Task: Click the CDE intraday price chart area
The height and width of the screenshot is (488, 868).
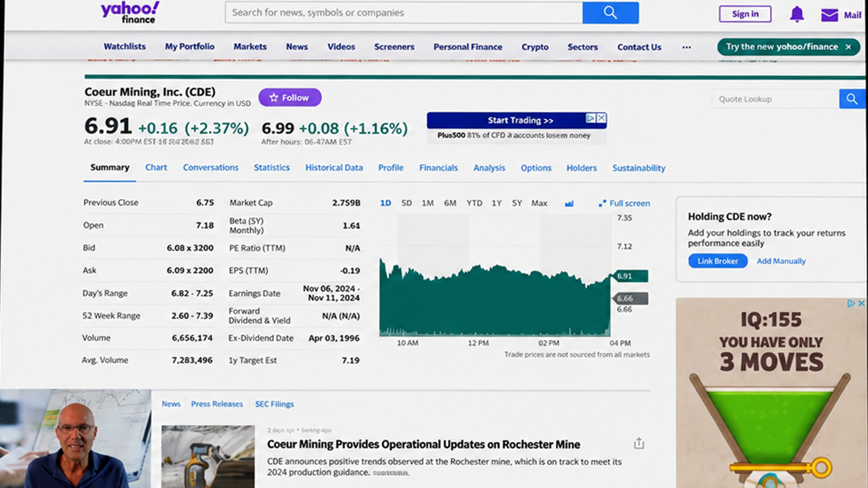Action: [495, 276]
